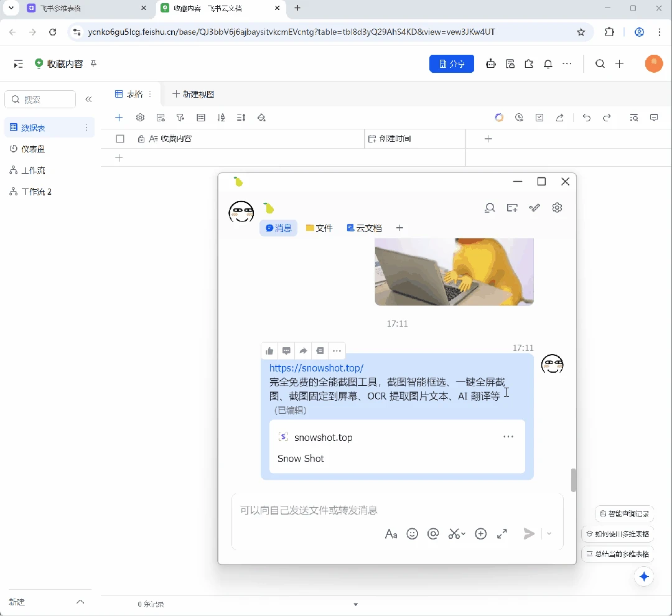Click 新建视图 to add a view
Viewport: 672px width, 616px height.
point(194,94)
